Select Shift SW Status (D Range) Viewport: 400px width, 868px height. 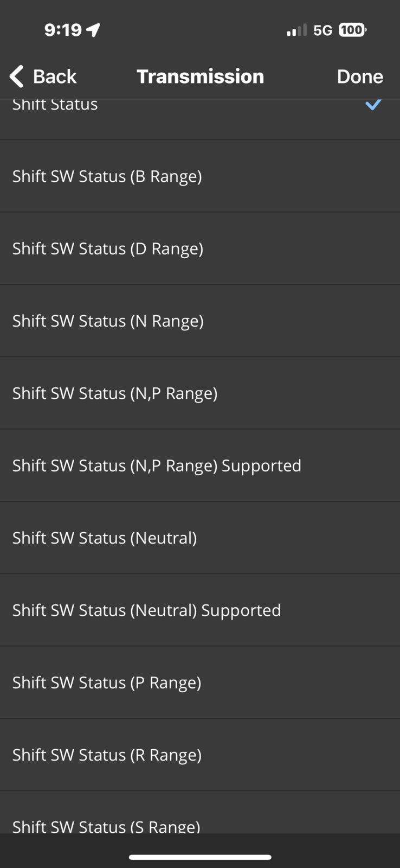tap(200, 248)
